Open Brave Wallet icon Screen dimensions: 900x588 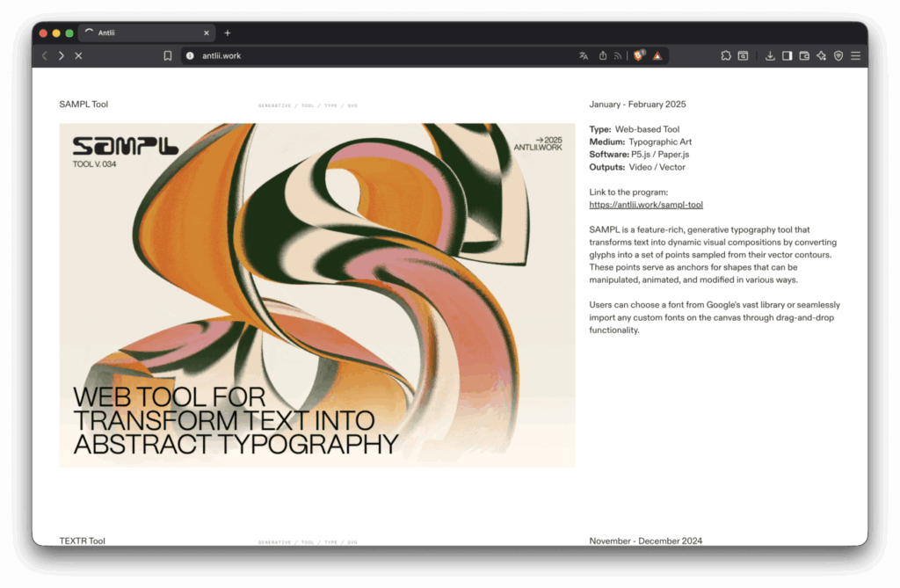(x=804, y=55)
